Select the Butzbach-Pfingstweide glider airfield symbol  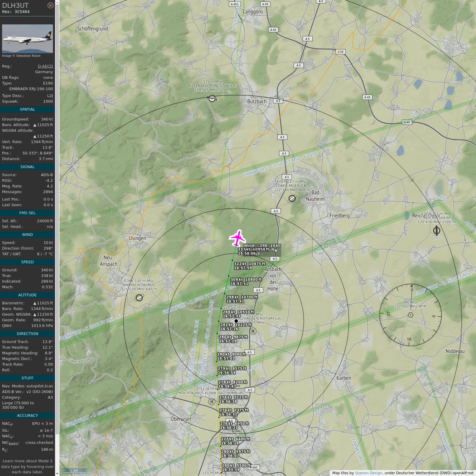tap(212, 98)
